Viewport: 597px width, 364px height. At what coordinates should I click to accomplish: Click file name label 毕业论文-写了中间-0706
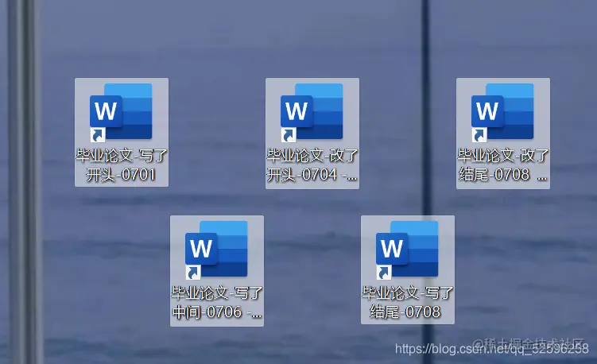tap(217, 303)
